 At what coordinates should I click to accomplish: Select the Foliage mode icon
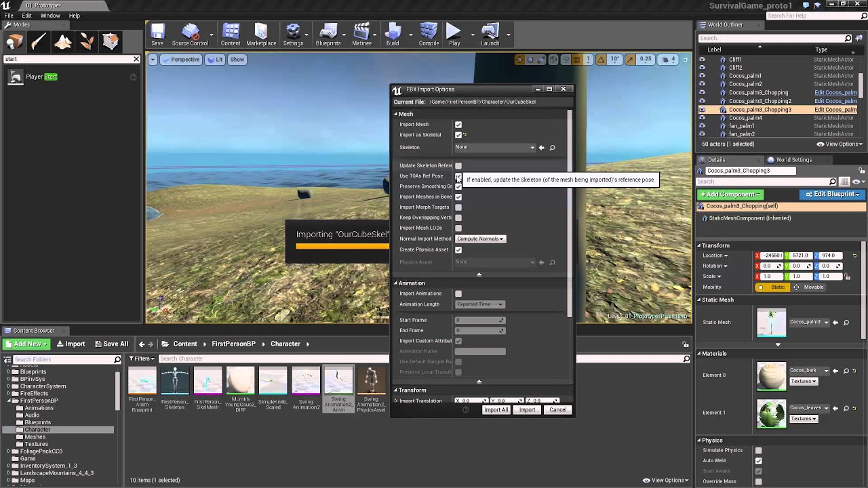click(x=87, y=42)
